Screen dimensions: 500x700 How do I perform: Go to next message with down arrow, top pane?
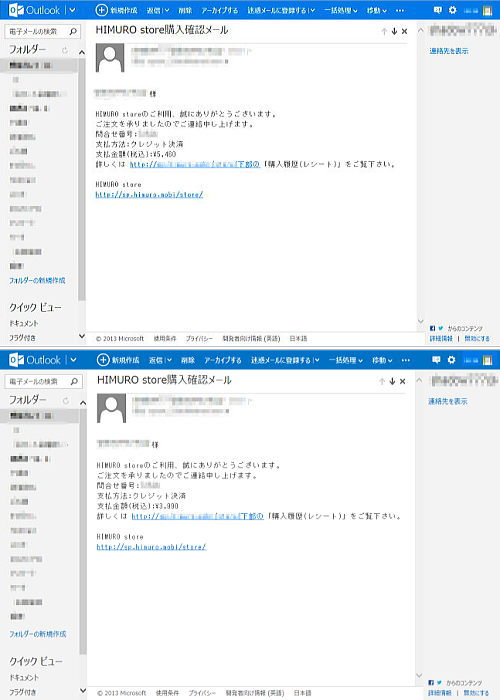point(394,31)
